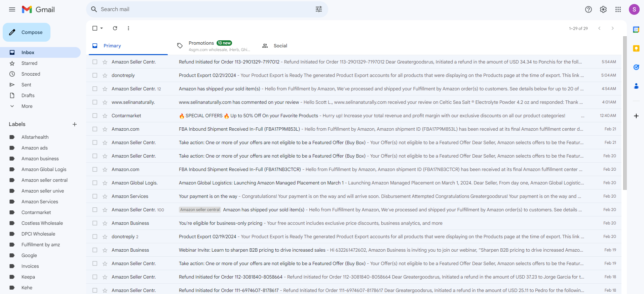Select checkbox for FBA17NB3CTCR shipment email
The width and height of the screenshot is (644, 294).
point(95,169)
